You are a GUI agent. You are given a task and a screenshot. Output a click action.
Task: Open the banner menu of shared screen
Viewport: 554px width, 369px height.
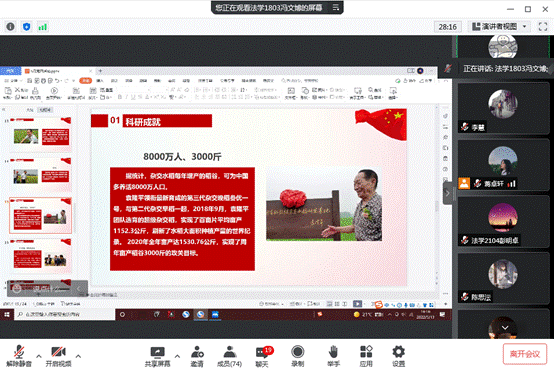336,7
